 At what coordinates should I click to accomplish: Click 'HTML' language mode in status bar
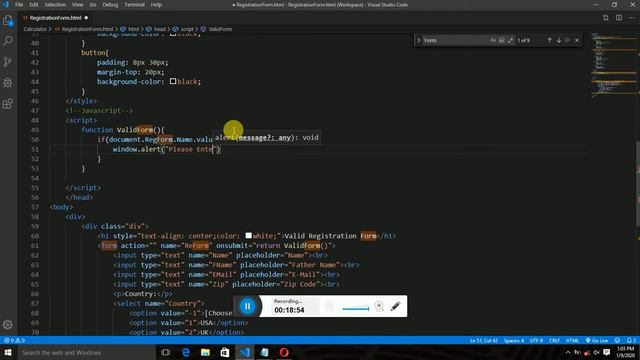tap(572, 340)
